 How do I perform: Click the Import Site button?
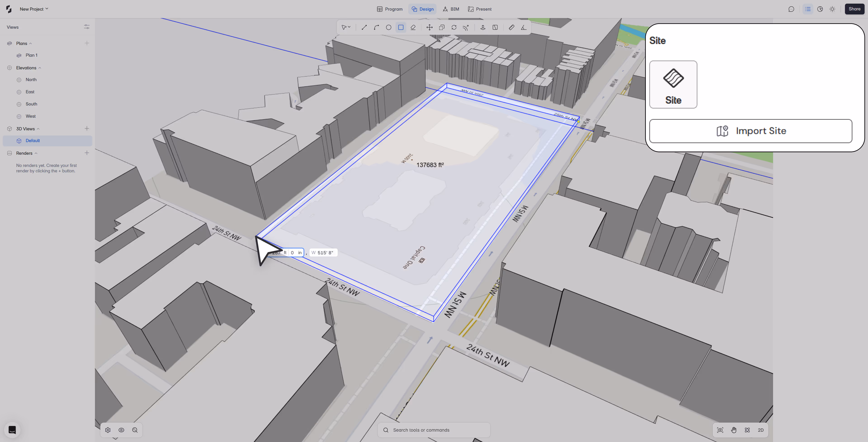point(750,131)
